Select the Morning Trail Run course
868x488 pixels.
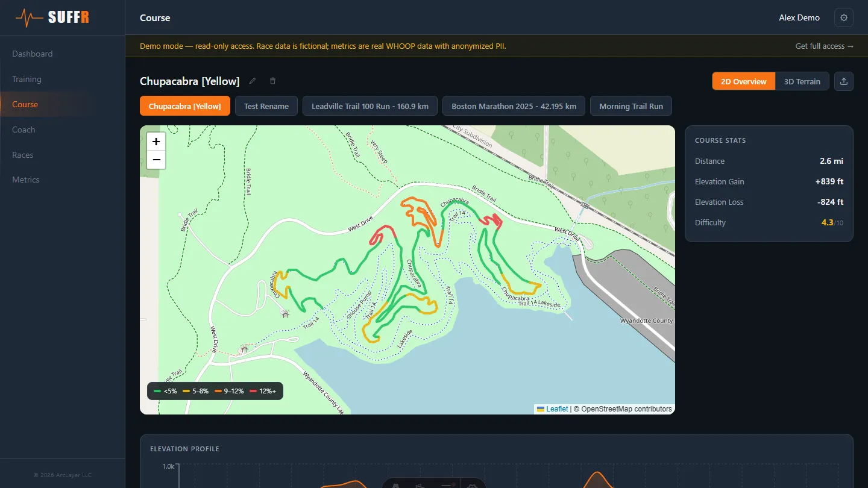tap(631, 106)
